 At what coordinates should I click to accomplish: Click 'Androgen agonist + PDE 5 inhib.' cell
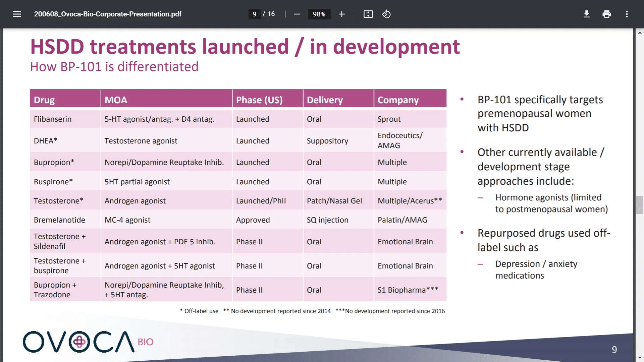coord(166,241)
